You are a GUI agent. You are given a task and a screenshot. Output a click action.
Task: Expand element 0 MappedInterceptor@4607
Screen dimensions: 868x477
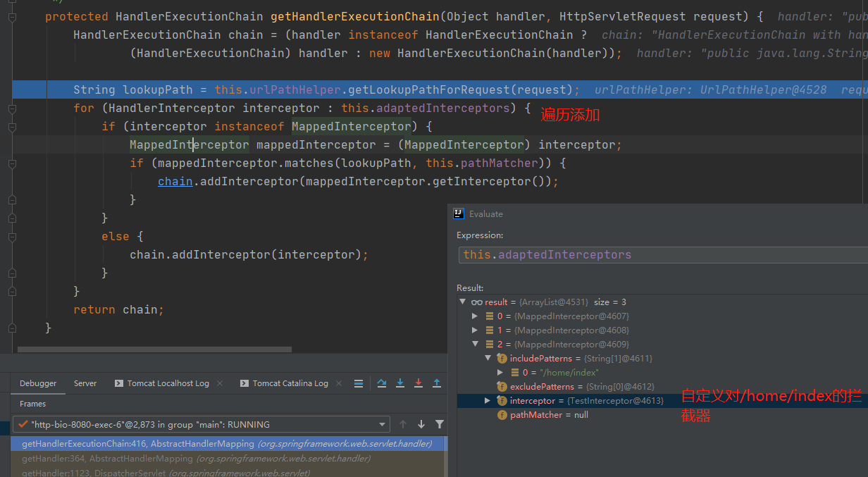(x=476, y=316)
